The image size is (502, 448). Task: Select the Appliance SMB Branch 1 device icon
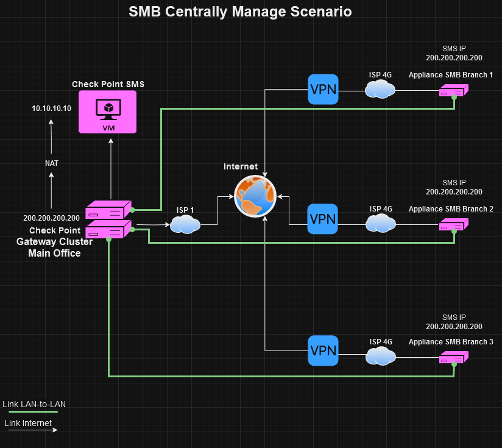point(453,91)
